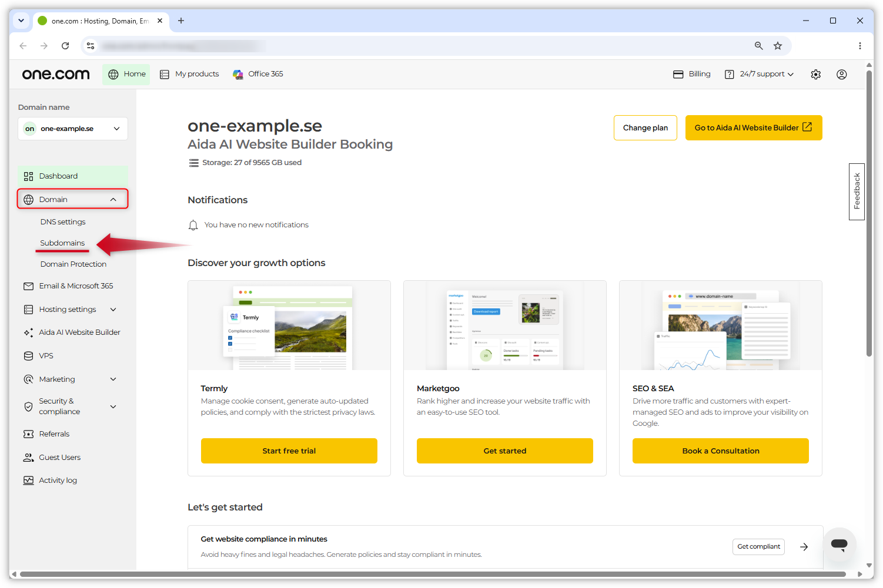Viewport: 883px width, 588px height.
Task: Click the My products list icon
Action: [165, 74]
